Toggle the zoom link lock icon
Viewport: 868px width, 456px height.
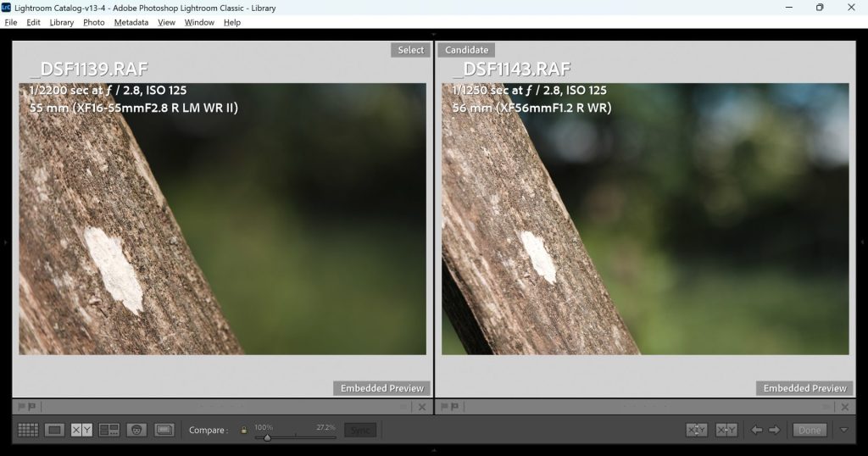coord(243,430)
